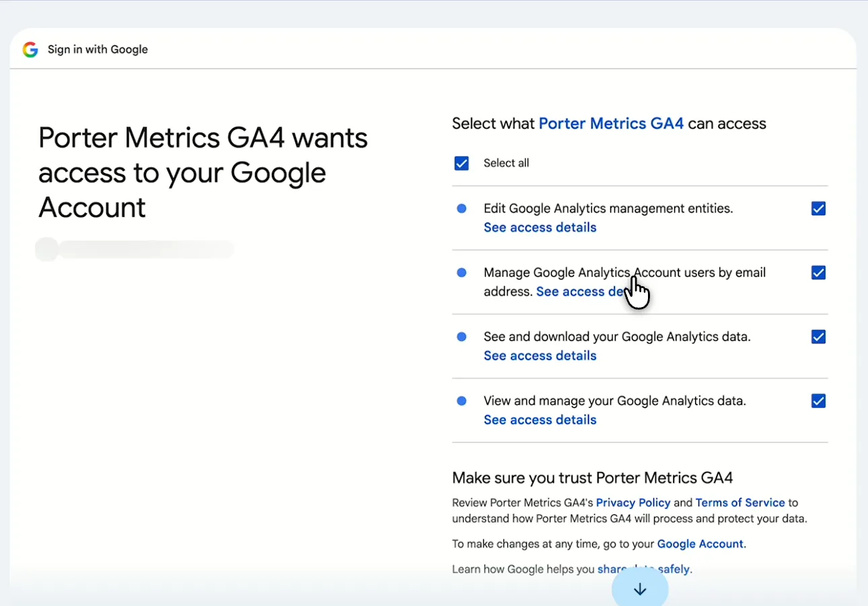Click the scroll-down arrow button
This screenshot has width=868, height=606.
point(640,589)
